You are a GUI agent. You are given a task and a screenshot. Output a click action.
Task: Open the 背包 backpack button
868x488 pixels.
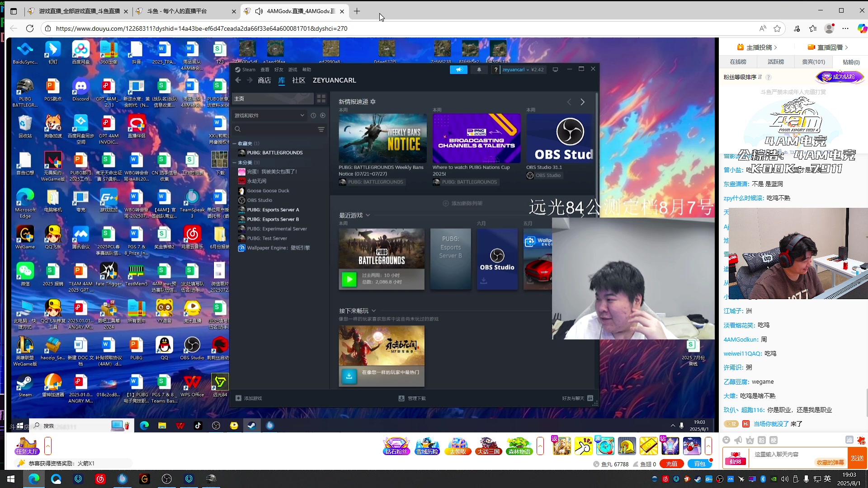pyautogui.click(x=699, y=464)
